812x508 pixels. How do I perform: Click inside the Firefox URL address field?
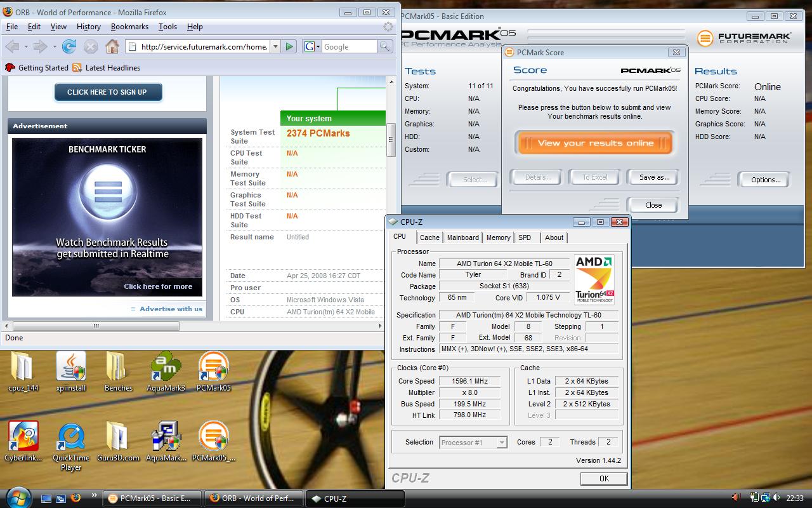(204, 46)
